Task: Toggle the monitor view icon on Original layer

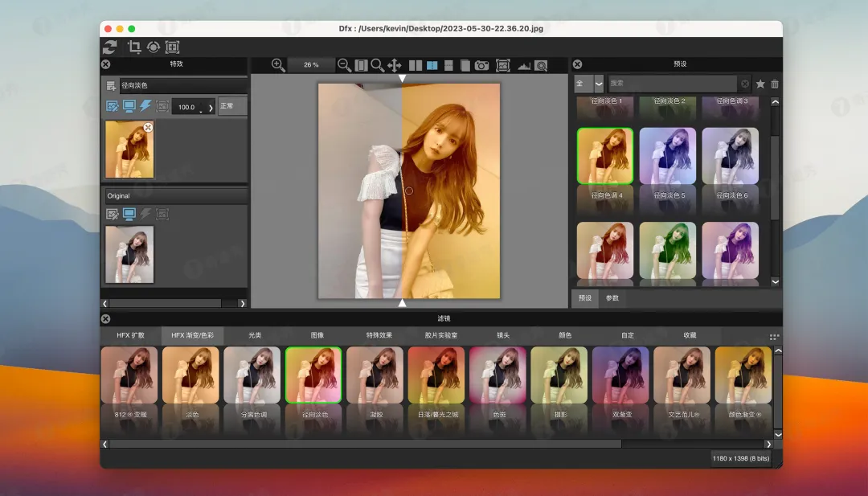Action: 129,214
